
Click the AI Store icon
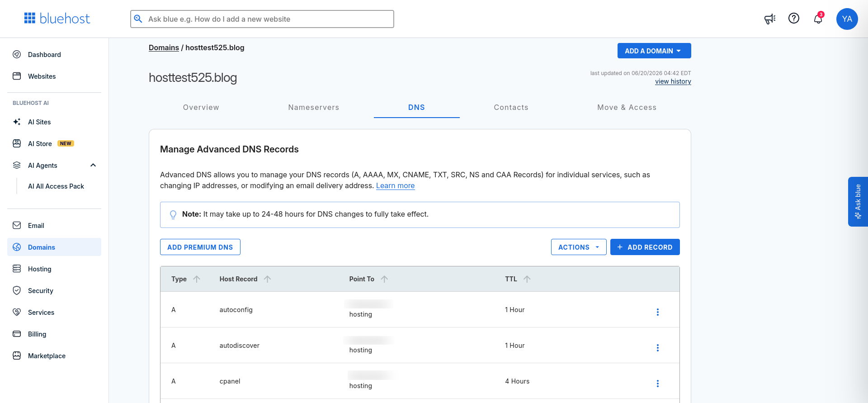click(x=17, y=143)
